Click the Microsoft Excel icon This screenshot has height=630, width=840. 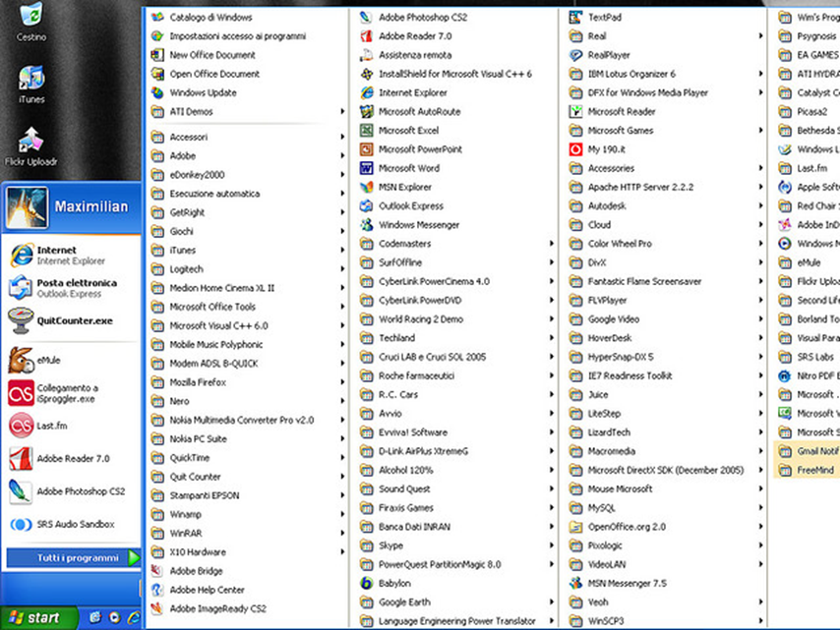pyautogui.click(x=367, y=130)
